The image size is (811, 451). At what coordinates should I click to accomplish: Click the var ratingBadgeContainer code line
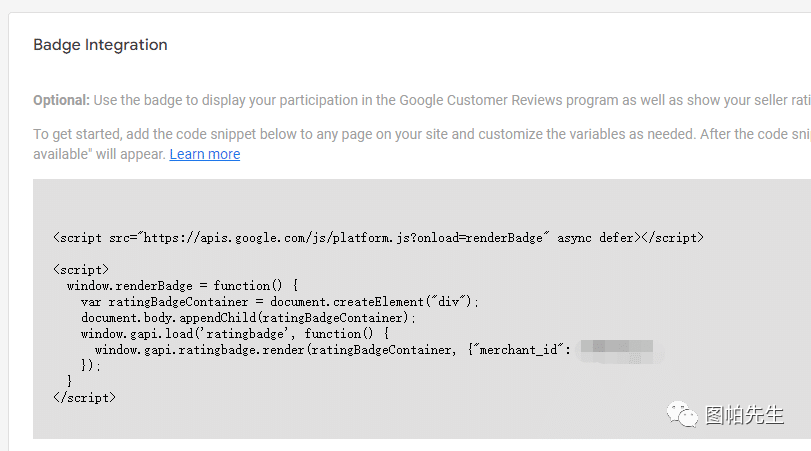point(280,302)
